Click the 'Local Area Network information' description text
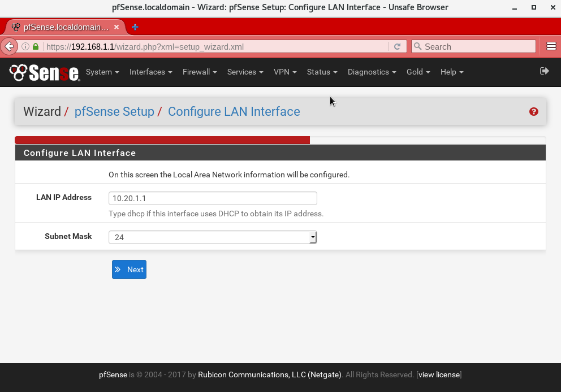Viewport: 561px width, 392px height. pos(229,175)
